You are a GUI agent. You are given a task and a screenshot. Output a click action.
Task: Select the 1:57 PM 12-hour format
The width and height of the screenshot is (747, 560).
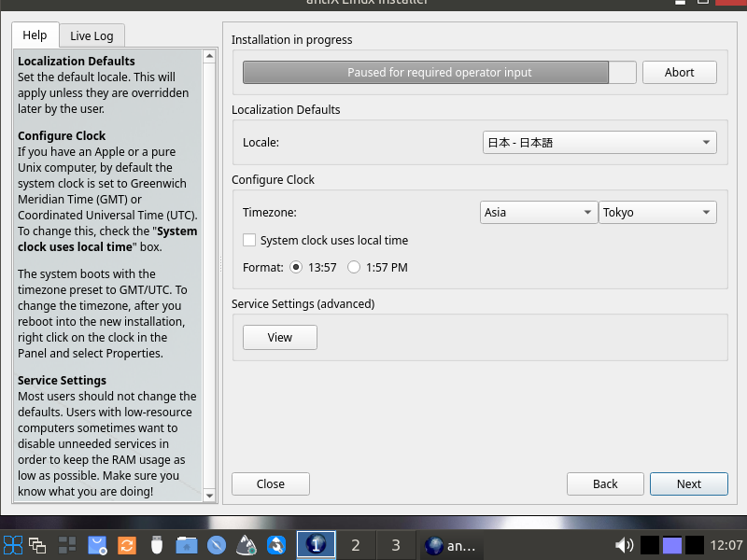coord(354,268)
